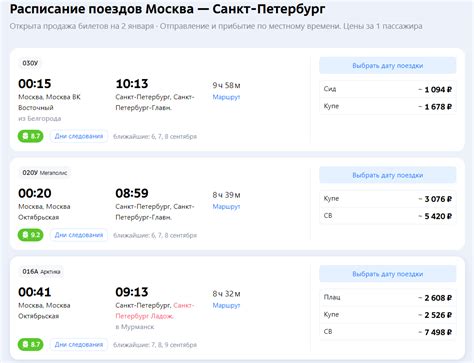Click the 030У train number label
This screenshot has width=474, height=363.
[30, 63]
